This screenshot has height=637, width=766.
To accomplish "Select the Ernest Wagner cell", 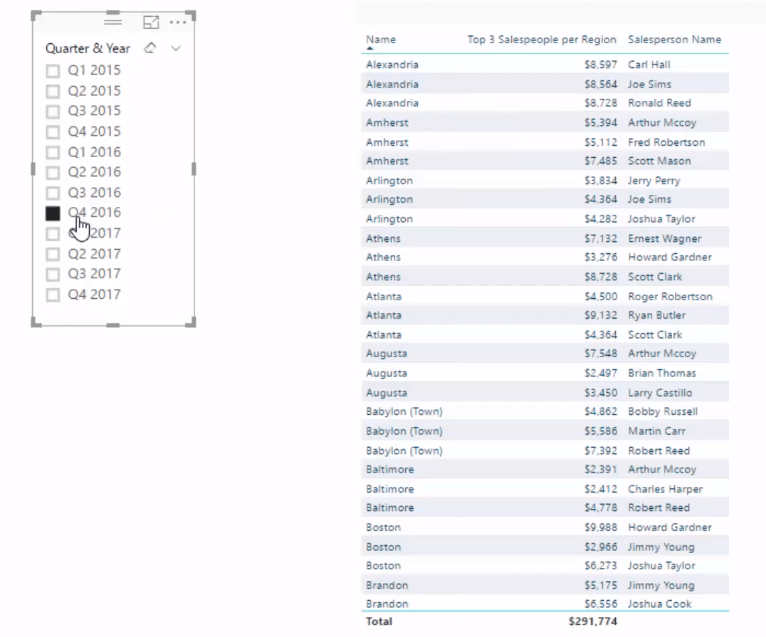I will pyautogui.click(x=664, y=238).
